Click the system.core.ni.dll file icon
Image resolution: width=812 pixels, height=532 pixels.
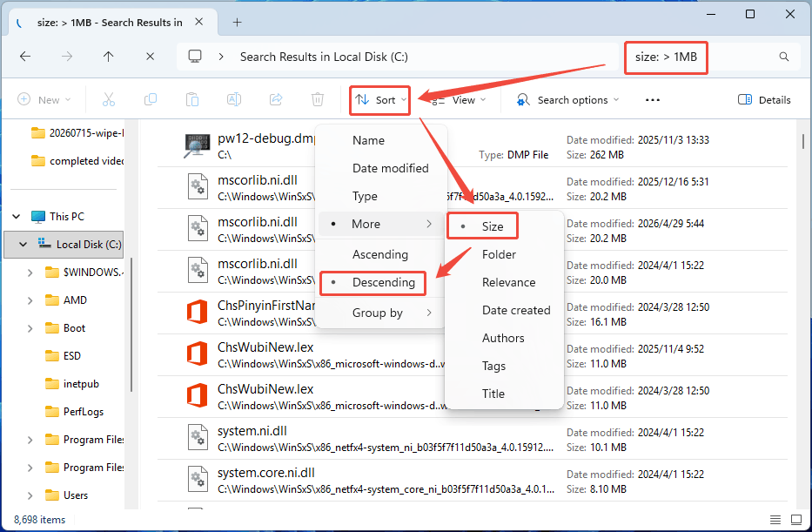[x=198, y=481]
